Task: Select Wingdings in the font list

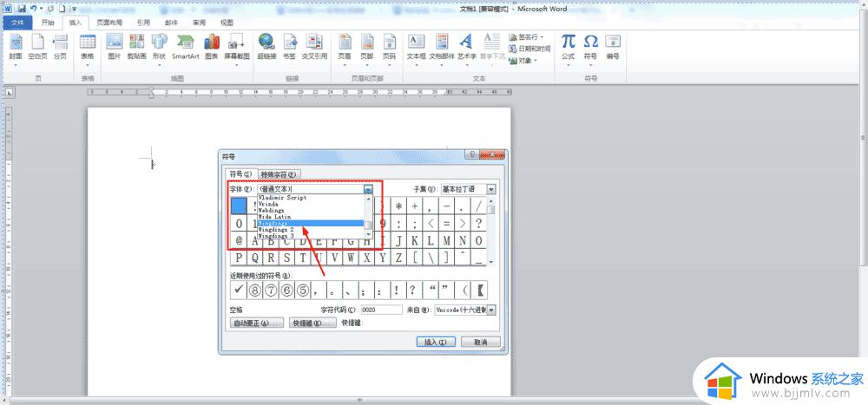Action: 310,223
